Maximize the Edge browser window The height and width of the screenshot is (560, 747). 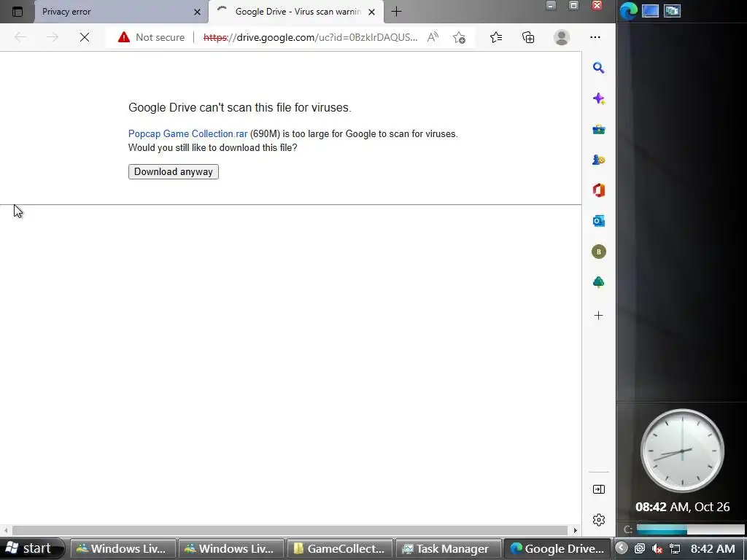tap(574, 6)
